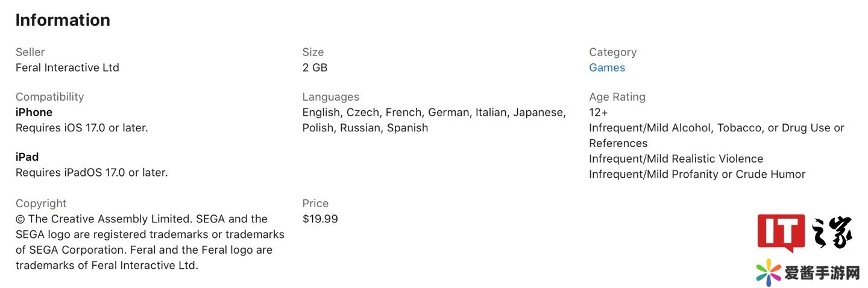Click the Category label
The image size is (868, 288).
click(612, 52)
